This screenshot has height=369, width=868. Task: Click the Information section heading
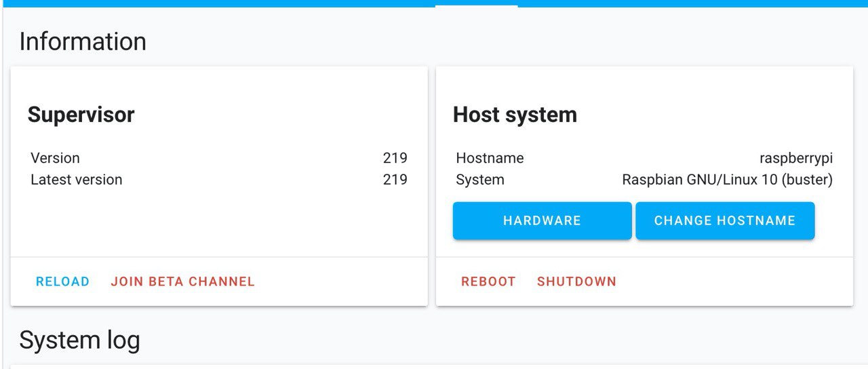pos(83,41)
